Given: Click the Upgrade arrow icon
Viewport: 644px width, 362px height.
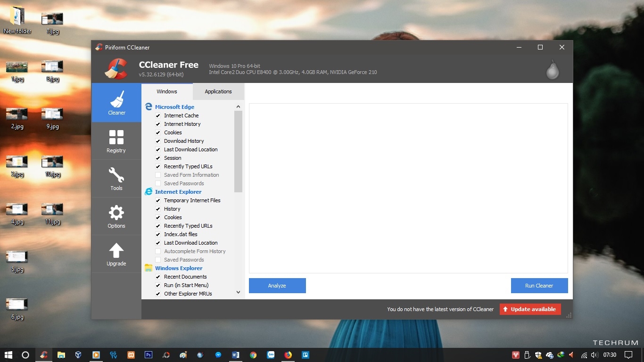Looking at the screenshot, I should (116, 251).
